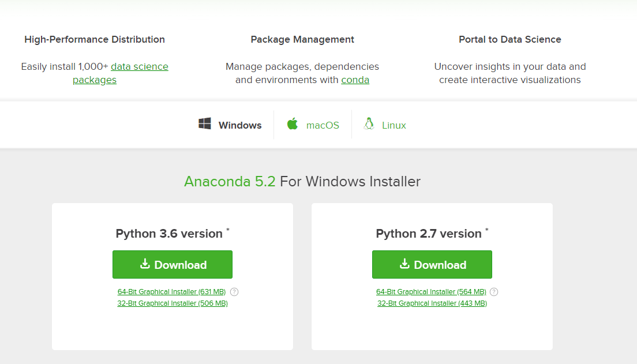Download the Python 2.7 version

coord(432,264)
